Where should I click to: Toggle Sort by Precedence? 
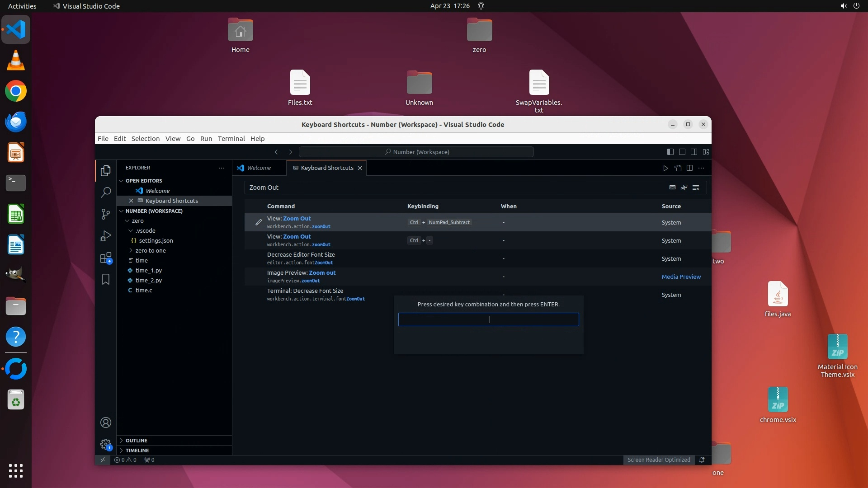click(684, 188)
